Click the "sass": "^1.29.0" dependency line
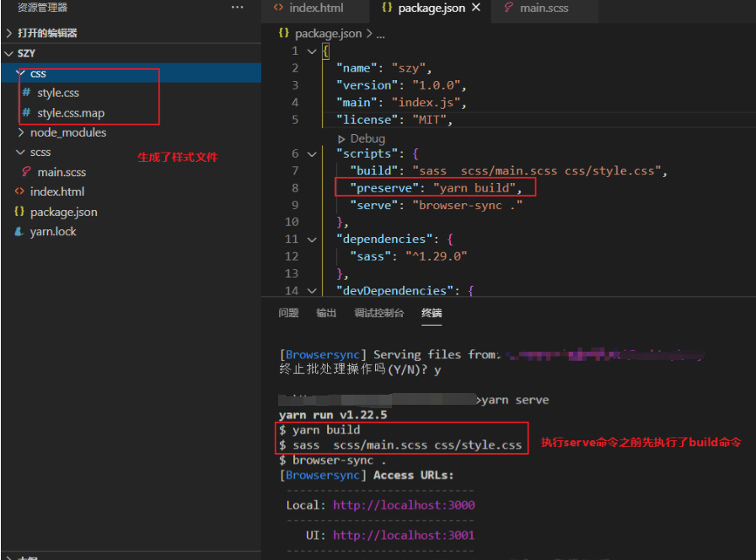Image resolution: width=756 pixels, height=560 pixels. coord(409,256)
